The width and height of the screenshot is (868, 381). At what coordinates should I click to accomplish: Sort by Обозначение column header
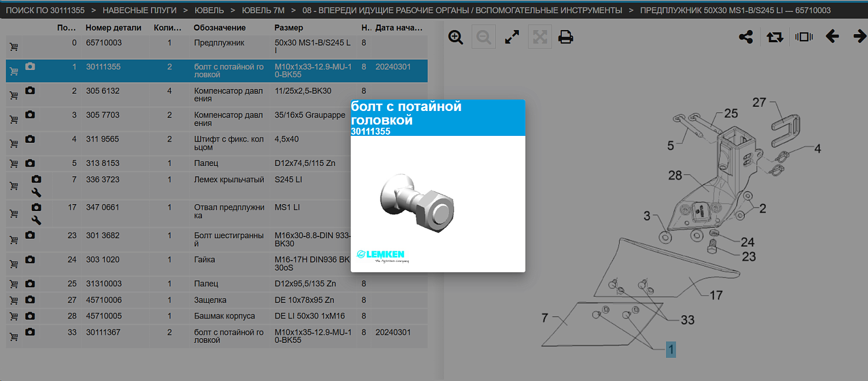click(x=220, y=28)
